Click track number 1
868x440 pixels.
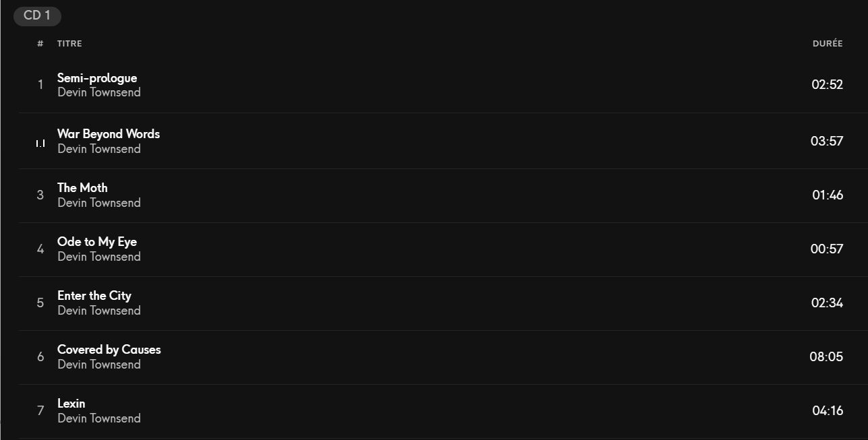pyautogui.click(x=40, y=84)
